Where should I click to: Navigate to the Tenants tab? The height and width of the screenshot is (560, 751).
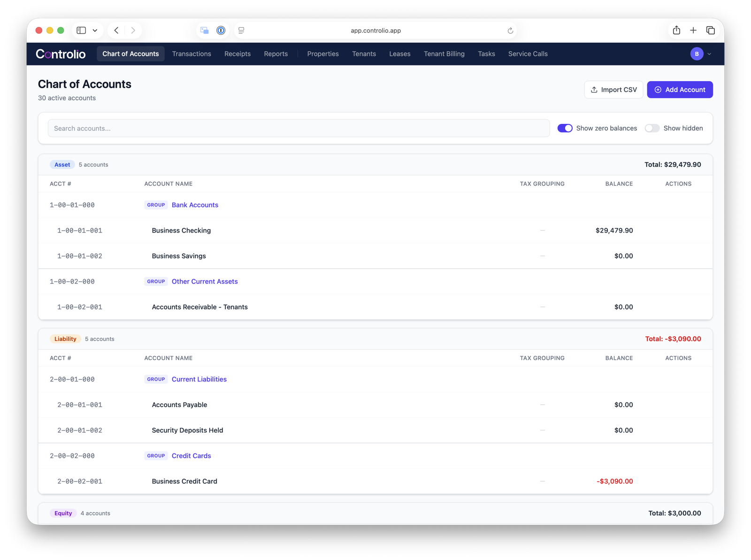pos(364,54)
